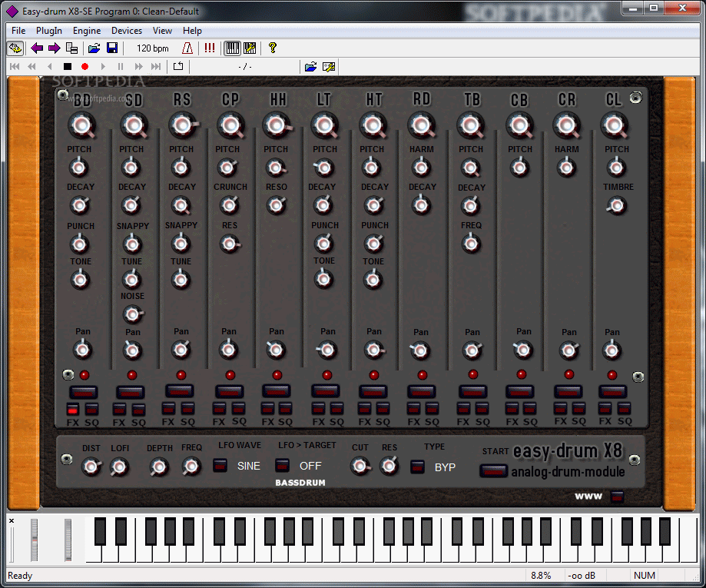Click the red MIDI panic exclamation icon
The width and height of the screenshot is (706, 588).
pyautogui.click(x=210, y=48)
